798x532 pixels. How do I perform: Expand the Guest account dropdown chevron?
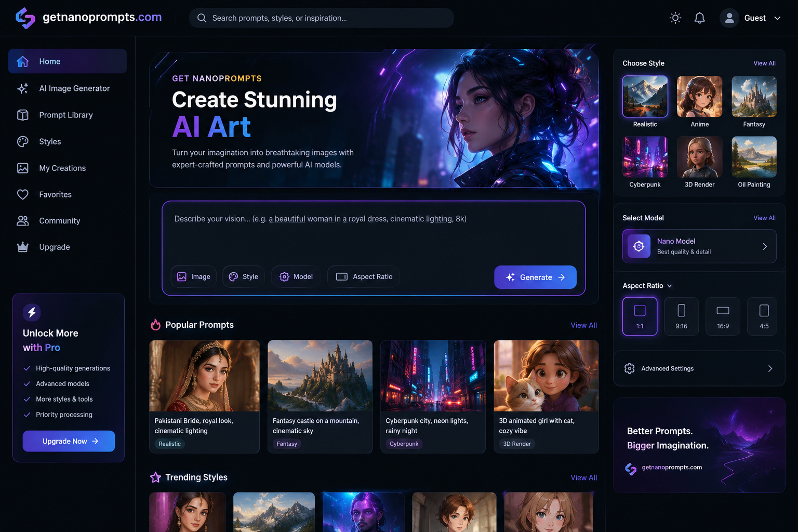777,18
